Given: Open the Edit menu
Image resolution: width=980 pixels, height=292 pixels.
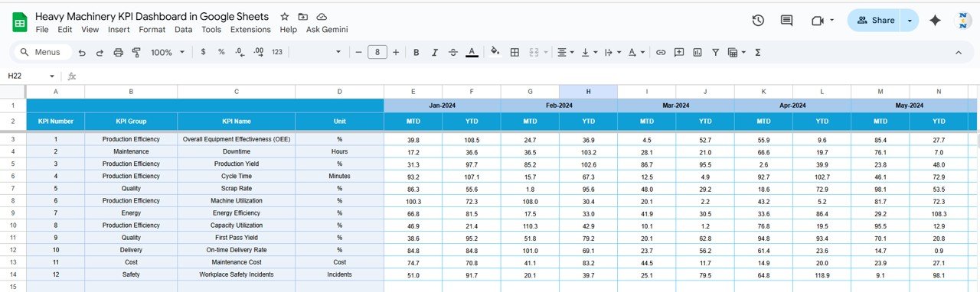Looking at the screenshot, I should [x=65, y=29].
